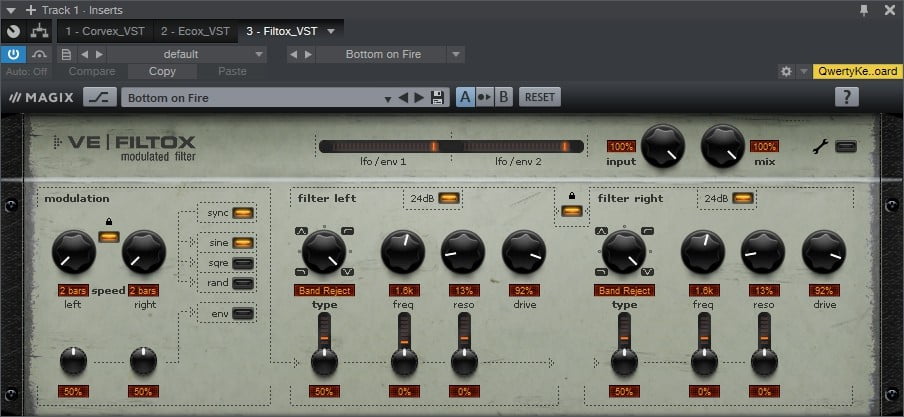Open Auto: Off automation mode
The height and width of the screenshot is (417, 904).
pos(27,72)
